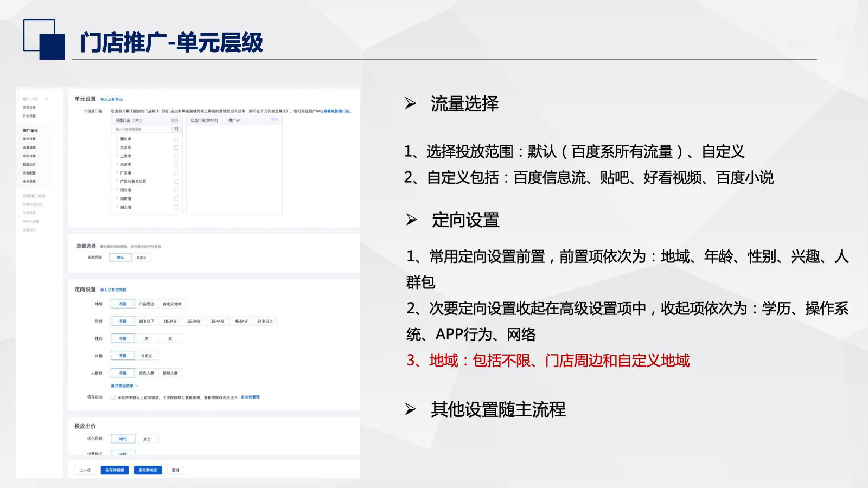This screenshot has width=868, height=488.
Task: Open 计划设置 in the sidebar
Action: (x=29, y=116)
